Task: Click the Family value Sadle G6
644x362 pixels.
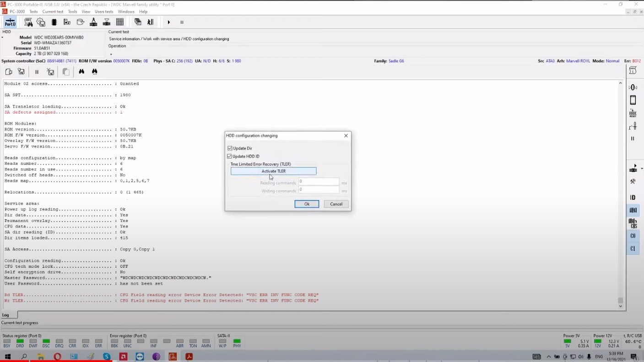Action: pyautogui.click(x=396, y=61)
